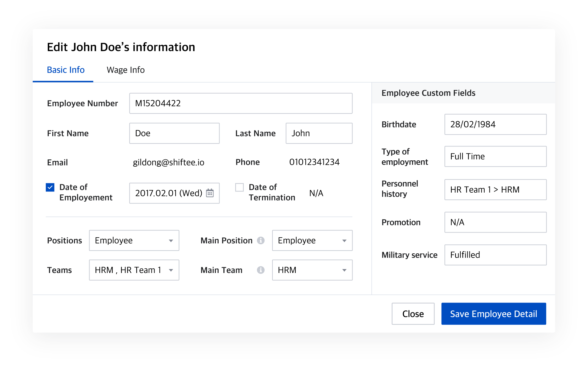Click the Main Position info icon
This screenshot has height=369, width=588.
click(x=261, y=240)
